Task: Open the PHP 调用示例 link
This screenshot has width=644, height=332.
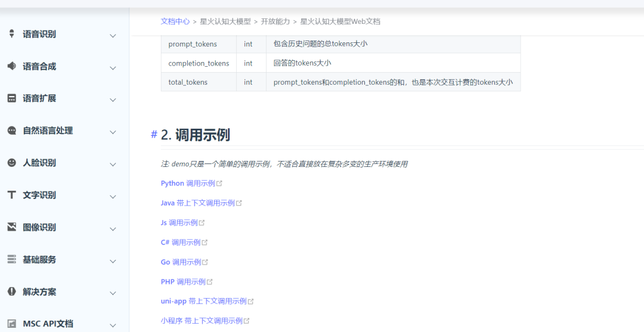Action: pos(183,282)
